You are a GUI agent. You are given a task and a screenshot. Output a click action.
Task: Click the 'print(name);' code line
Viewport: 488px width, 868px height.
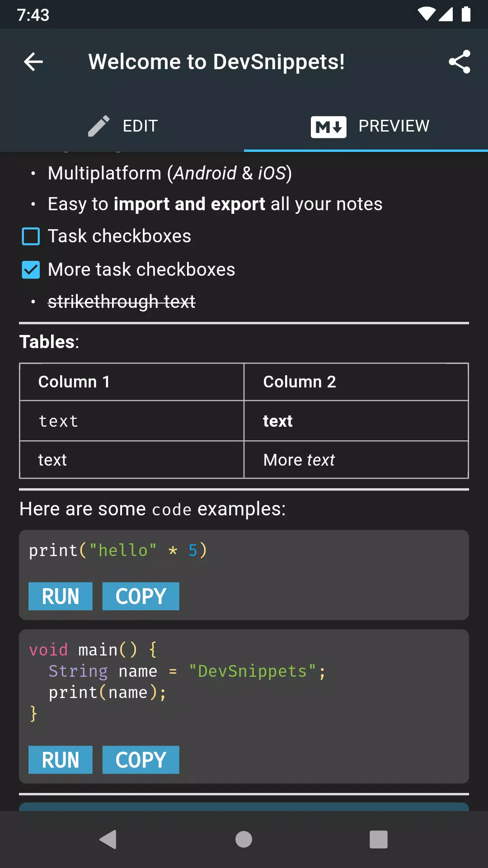(108, 693)
